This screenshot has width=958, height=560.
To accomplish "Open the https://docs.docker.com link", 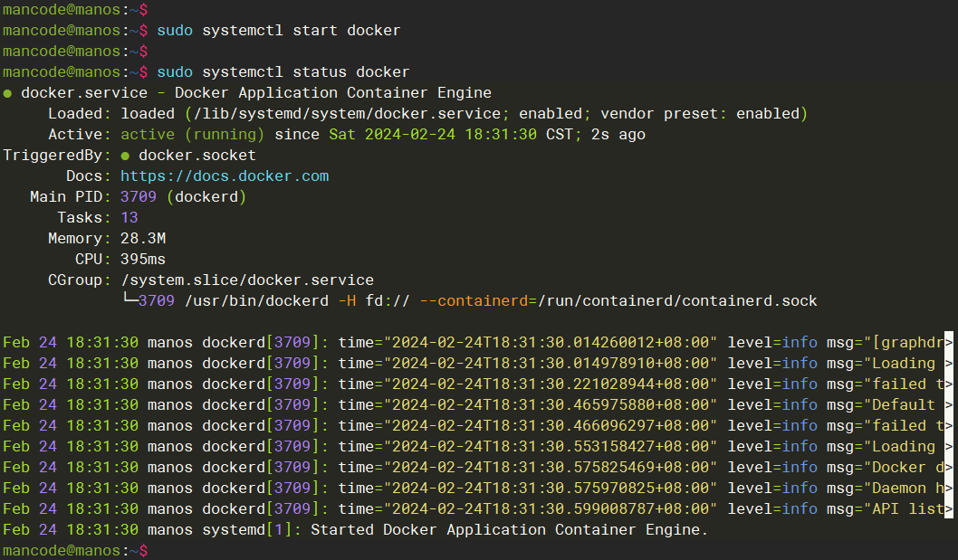I will pyautogui.click(x=225, y=176).
